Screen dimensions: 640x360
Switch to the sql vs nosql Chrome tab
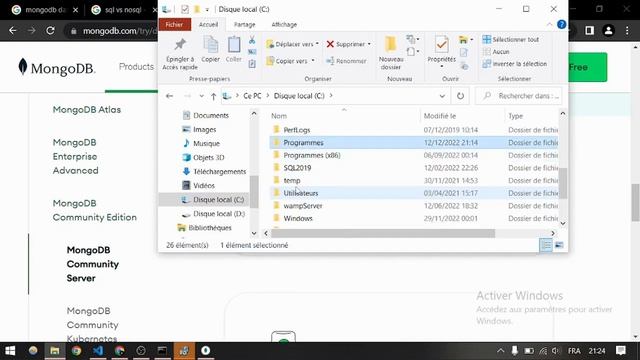pyautogui.click(x=121, y=10)
